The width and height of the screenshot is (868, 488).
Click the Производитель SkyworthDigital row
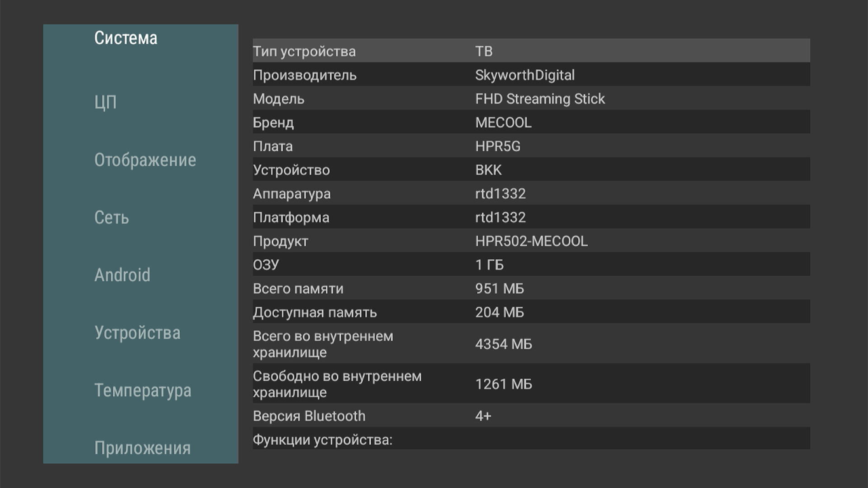click(x=531, y=75)
